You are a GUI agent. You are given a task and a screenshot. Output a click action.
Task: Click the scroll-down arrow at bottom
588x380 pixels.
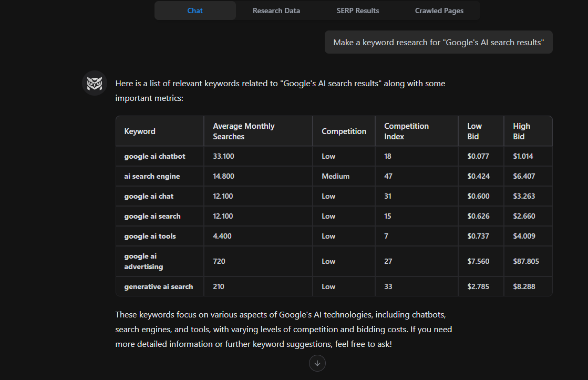pyautogui.click(x=317, y=363)
